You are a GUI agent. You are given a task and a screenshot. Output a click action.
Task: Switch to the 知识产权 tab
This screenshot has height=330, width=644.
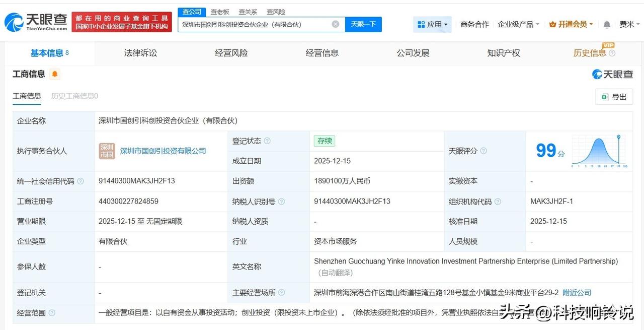504,53
